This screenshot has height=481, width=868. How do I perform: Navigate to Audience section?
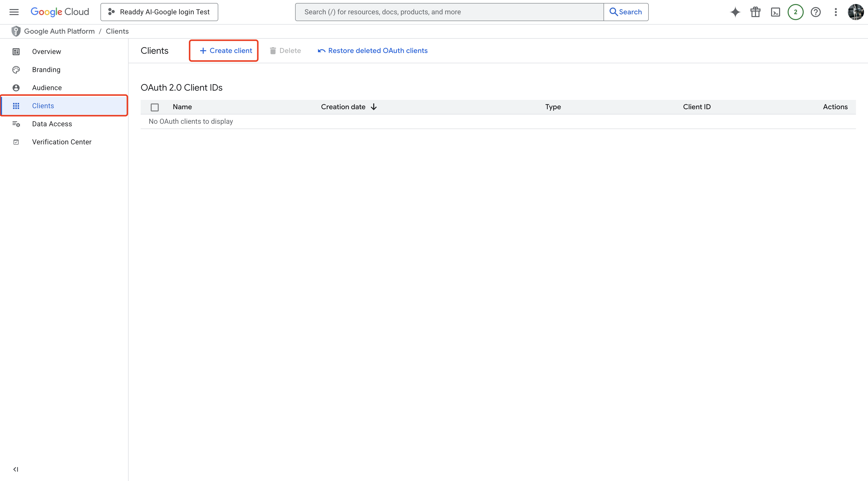coord(47,88)
